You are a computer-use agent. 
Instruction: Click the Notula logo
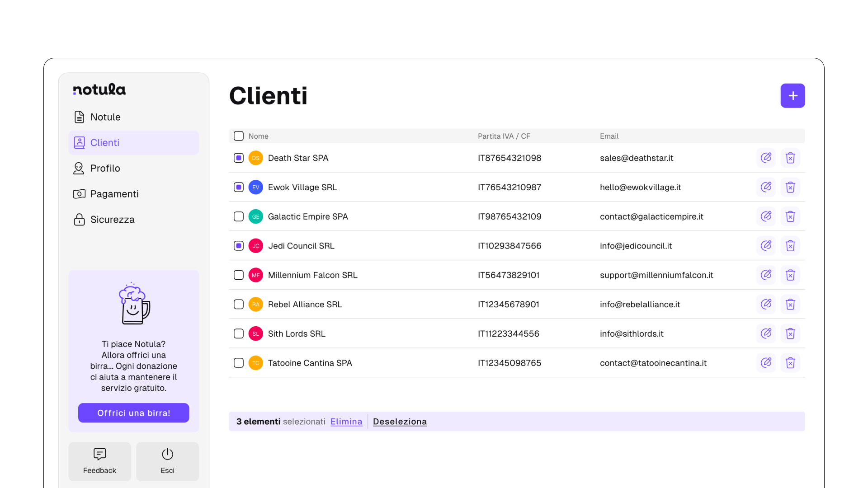[x=99, y=89]
